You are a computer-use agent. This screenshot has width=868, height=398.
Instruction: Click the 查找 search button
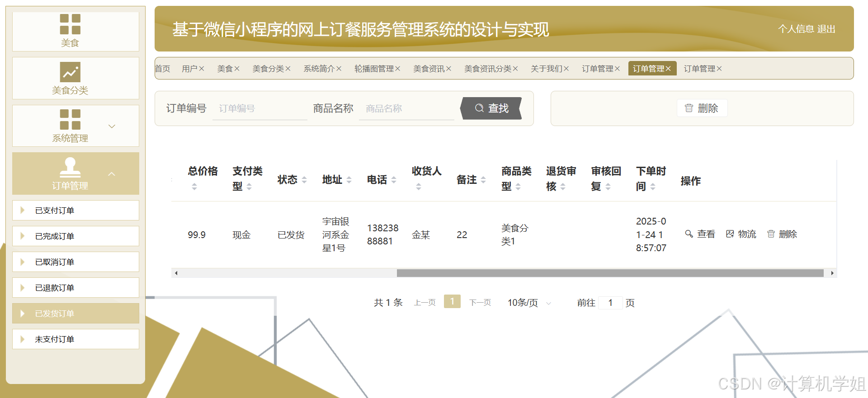[x=491, y=108]
